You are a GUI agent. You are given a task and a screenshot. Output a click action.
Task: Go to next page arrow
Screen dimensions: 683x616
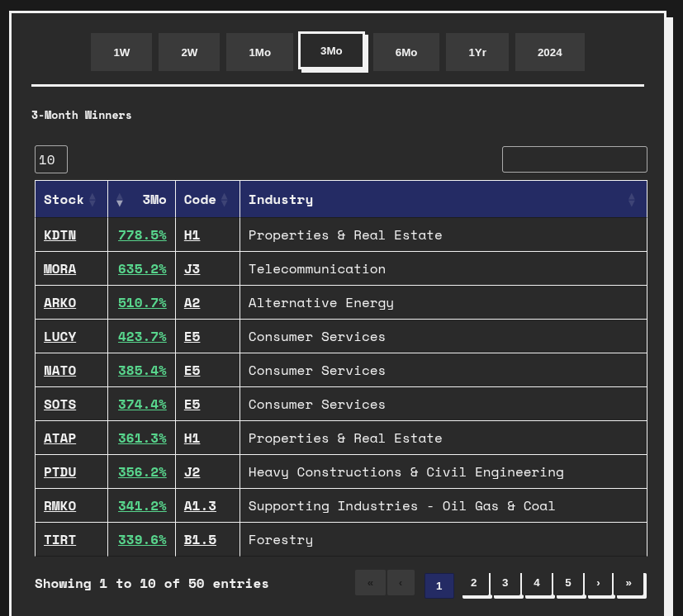[x=599, y=583]
